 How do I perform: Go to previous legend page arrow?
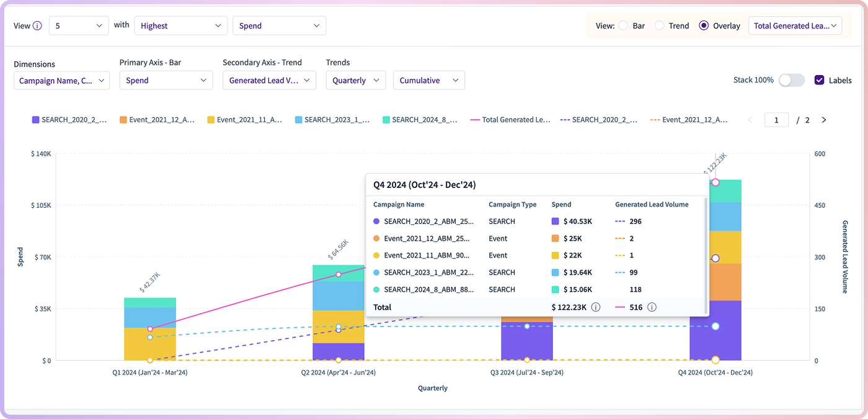(x=750, y=120)
